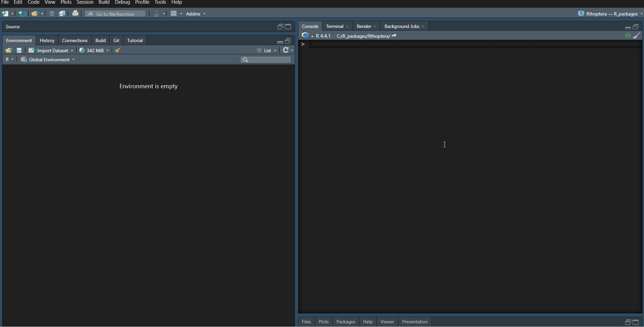Open the List view mode dropdown
This screenshot has height=327, width=644.
267,50
